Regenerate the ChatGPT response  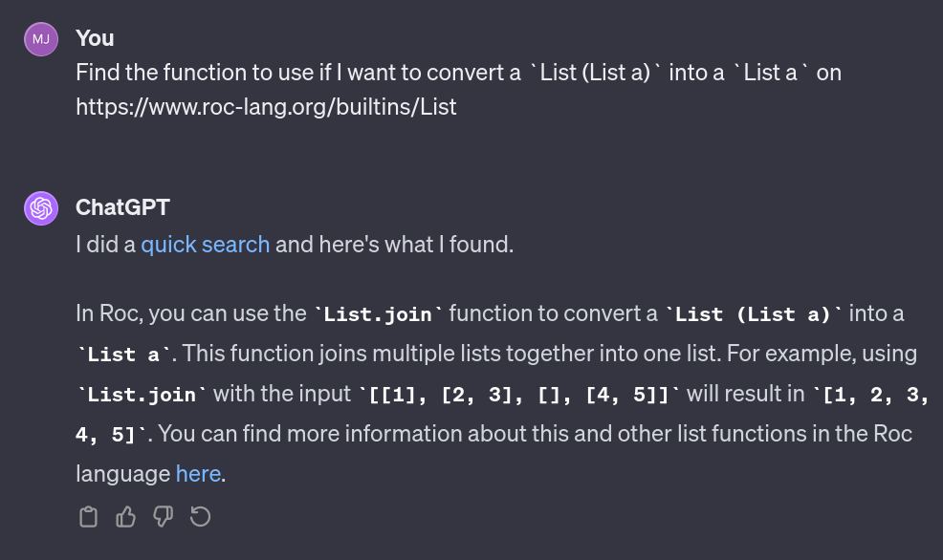tap(200, 517)
